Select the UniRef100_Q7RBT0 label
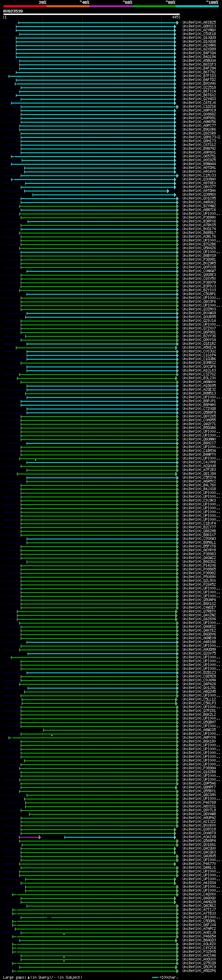Screen dimensions: 222x980 pos(199,612)
